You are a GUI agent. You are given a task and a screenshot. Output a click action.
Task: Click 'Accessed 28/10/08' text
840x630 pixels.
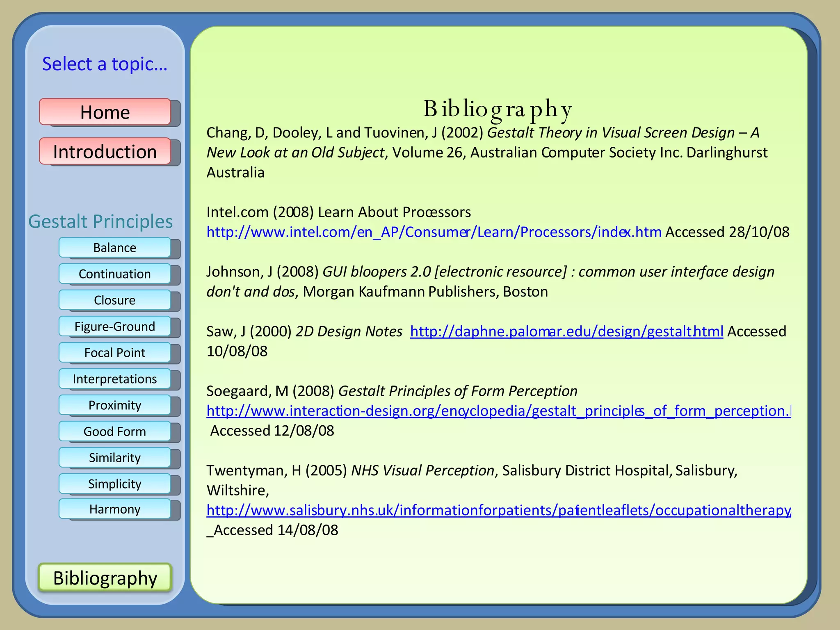tap(727, 232)
